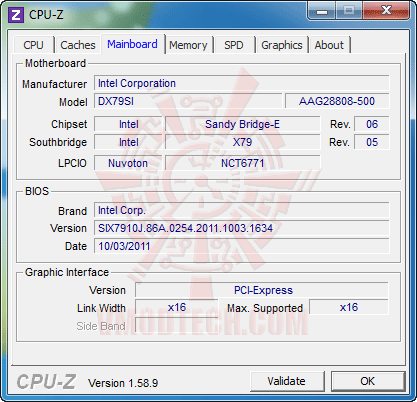Close the CPU-Z window

386,11
